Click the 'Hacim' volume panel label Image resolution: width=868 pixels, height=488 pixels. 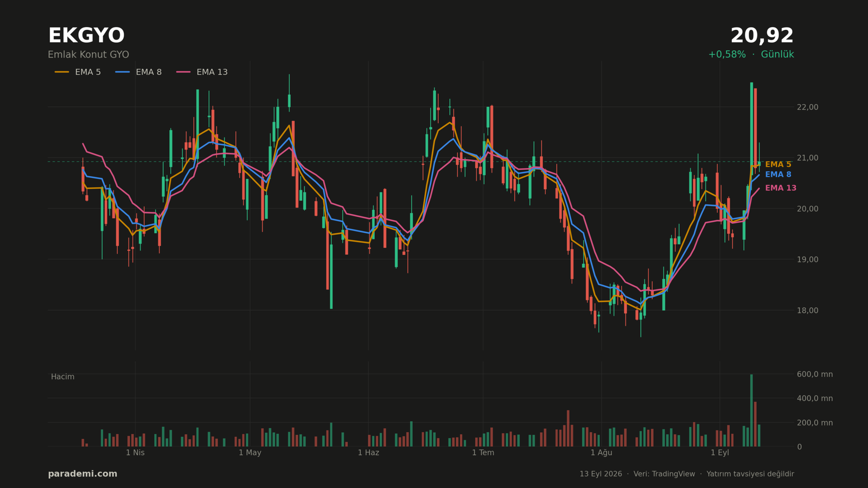coord(62,377)
